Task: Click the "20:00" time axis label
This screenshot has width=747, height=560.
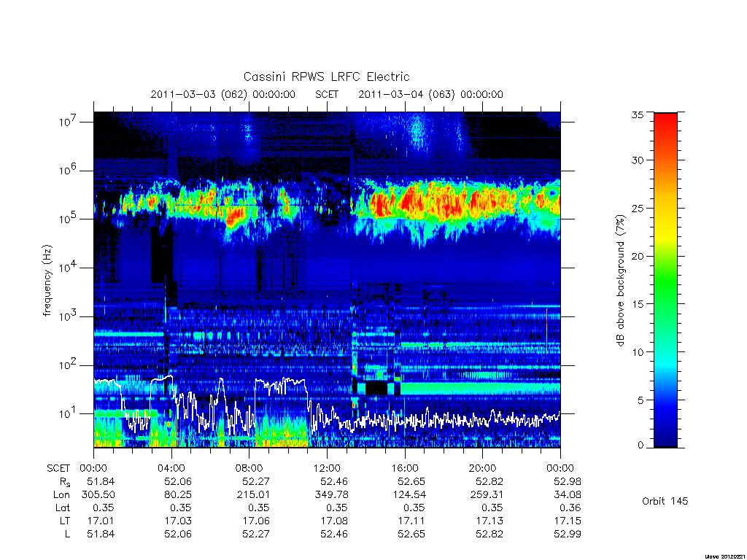Action: pyautogui.click(x=483, y=469)
